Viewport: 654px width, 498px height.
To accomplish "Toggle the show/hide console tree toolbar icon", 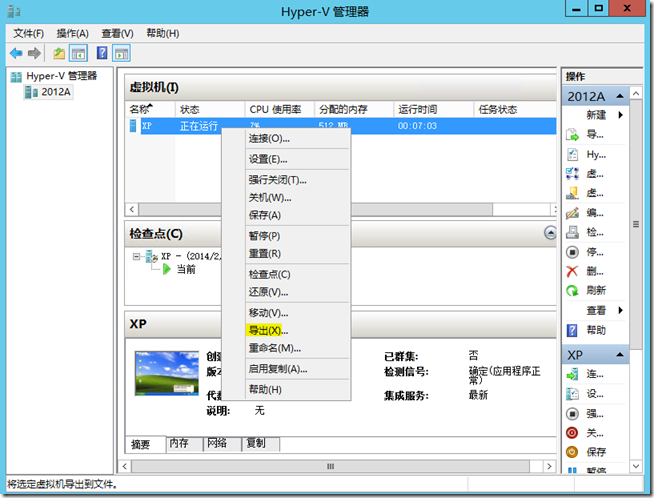I will 78,53.
